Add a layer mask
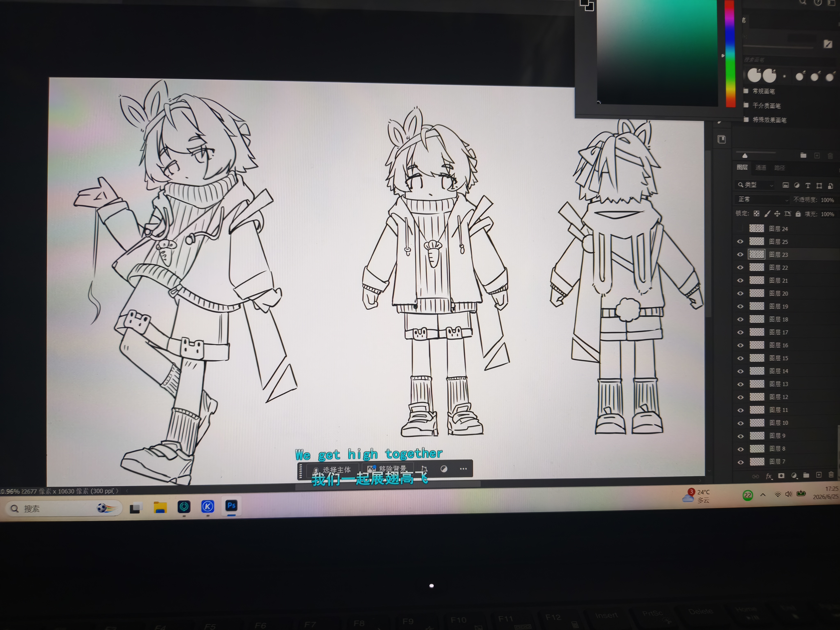The width and height of the screenshot is (840, 630). [781, 476]
